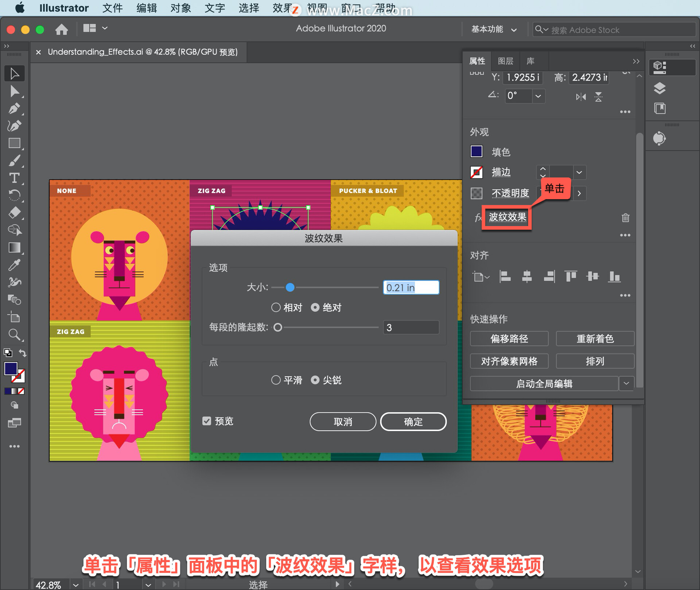The image size is (700, 590).
Task: Click the 排列 button
Action: [595, 361]
